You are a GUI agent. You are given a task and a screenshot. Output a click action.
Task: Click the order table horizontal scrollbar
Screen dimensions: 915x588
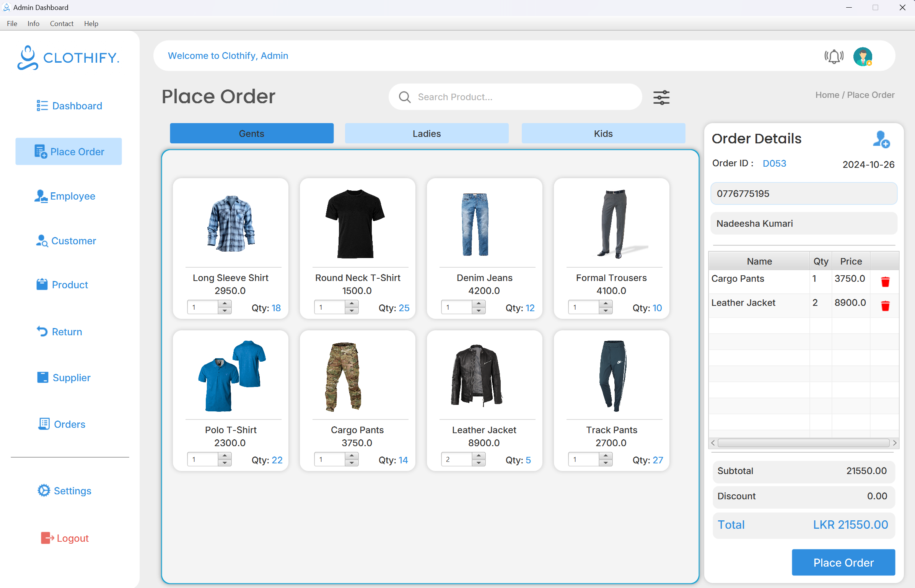click(x=803, y=443)
